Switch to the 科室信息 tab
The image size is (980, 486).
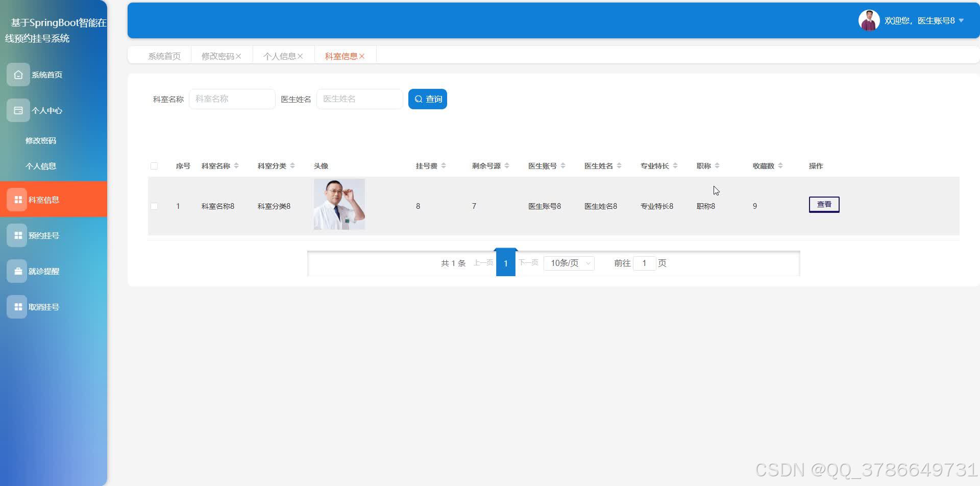341,56
